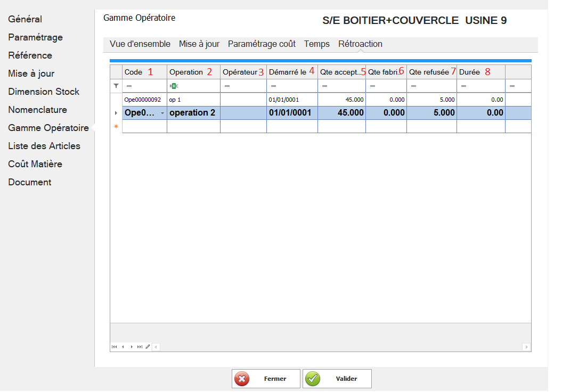Open Vue d'ensemble tab

click(140, 44)
